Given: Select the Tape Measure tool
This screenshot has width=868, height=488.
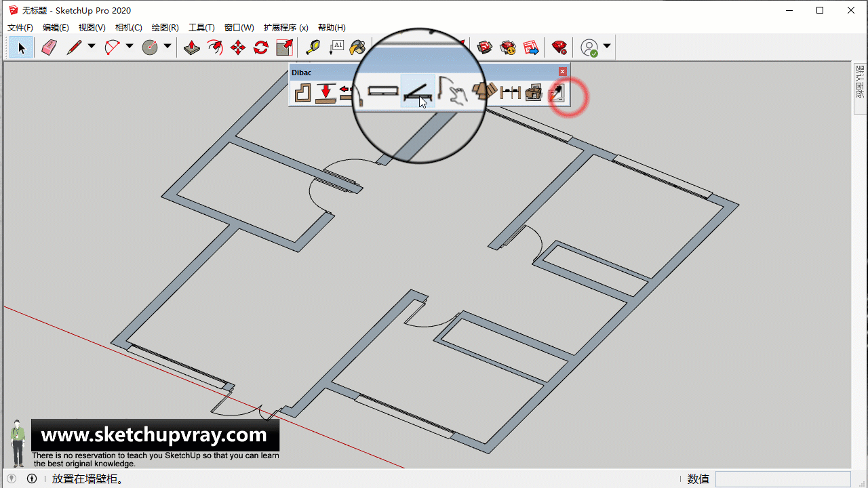Looking at the screenshot, I should pyautogui.click(x=313, y=47).
